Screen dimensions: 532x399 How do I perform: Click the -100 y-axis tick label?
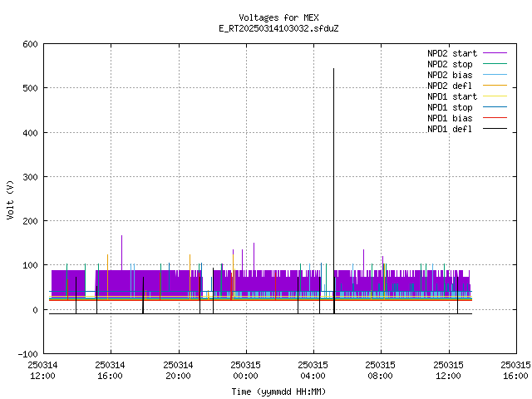27,354
